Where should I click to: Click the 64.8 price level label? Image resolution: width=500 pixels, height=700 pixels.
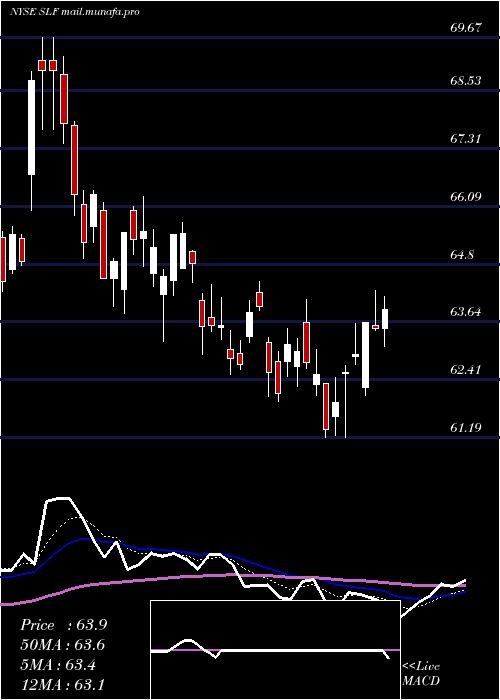tap(462, 254)
